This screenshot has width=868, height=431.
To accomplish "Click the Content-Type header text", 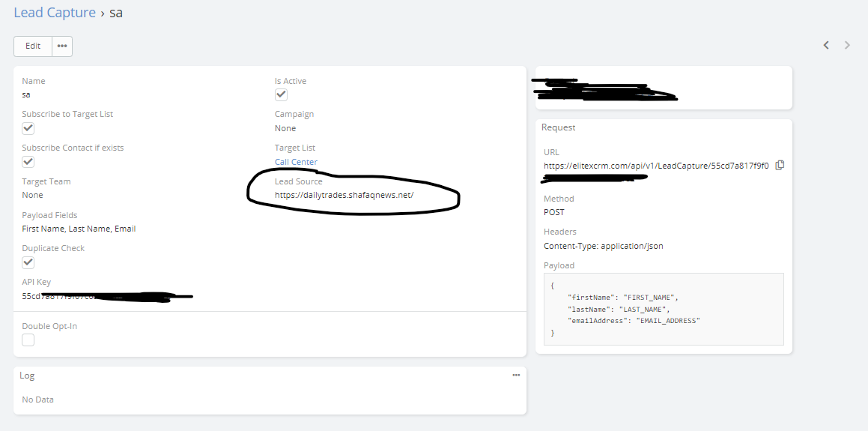I will 603,246.
